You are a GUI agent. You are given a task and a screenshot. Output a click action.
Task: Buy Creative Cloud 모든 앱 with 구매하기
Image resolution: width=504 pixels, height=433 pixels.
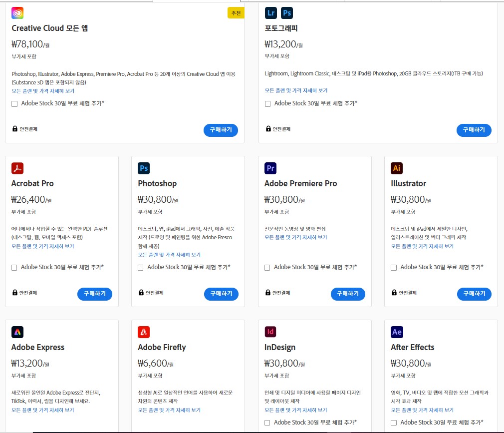pyautogui.click(x=221, y=130)
